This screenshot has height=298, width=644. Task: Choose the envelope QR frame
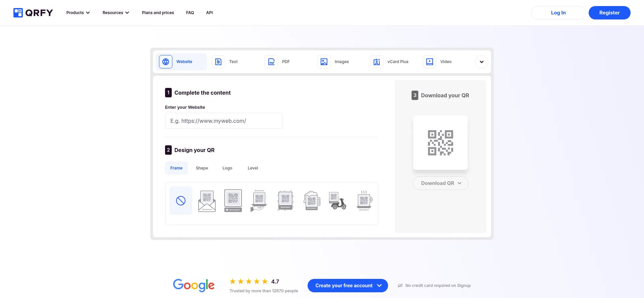(x=207, y=201)
